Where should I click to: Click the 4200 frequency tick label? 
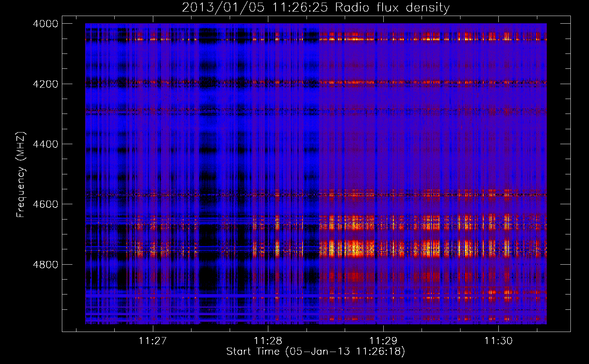(x=46, y=84)
